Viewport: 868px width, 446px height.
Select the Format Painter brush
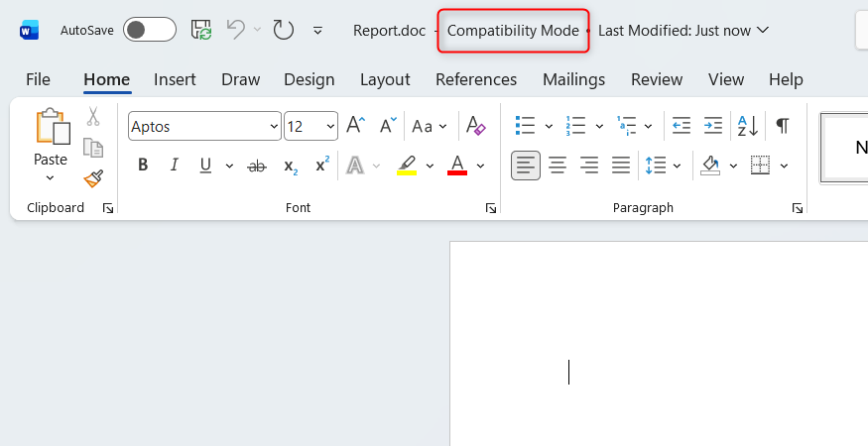(93, 178)
